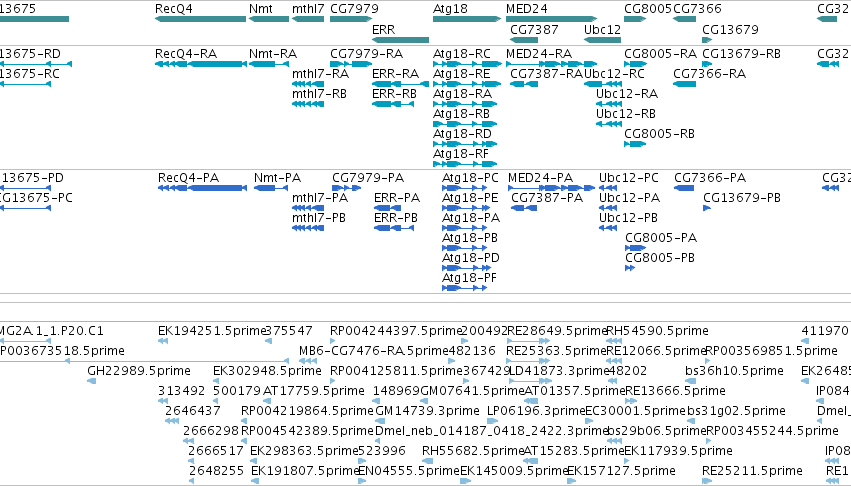Click the CG7979-PA protein label
Screen dimensions: 851x486
tap(368, 178)
